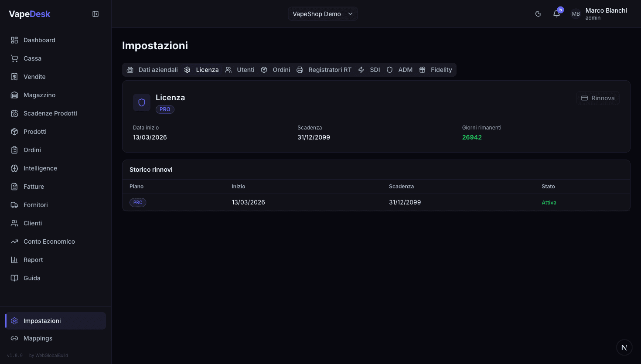641x364 pixels.
Task: Switch to the Dati aziendali tab
Action: pos(153,70)
